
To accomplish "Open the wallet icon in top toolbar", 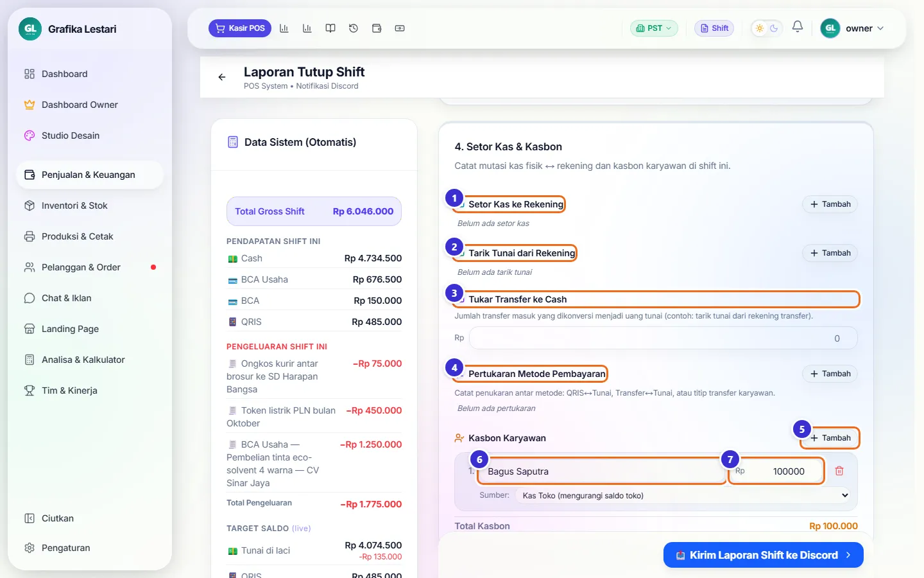I will [x=377, y=28].
